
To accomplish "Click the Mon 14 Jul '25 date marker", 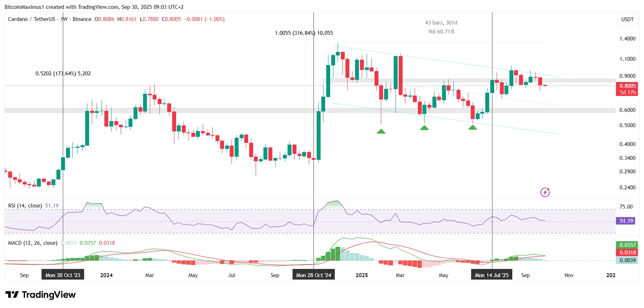I will (492, 275).
